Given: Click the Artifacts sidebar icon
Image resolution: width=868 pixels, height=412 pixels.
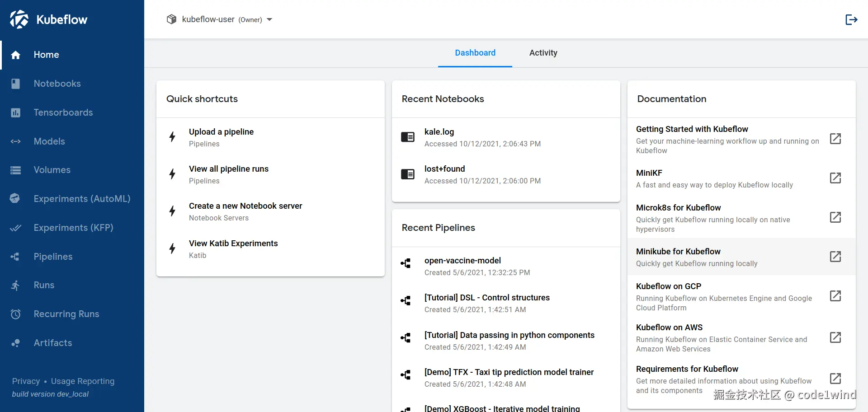Looking at the screenshot, I should (16, 343).
